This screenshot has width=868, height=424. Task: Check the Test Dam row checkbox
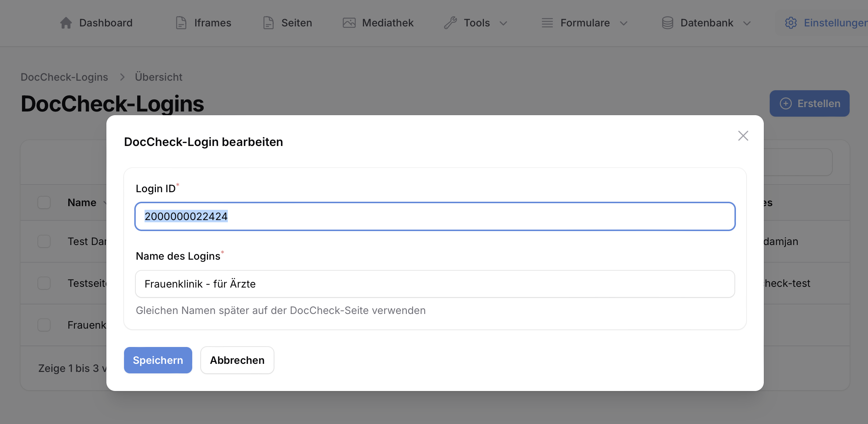(x=44, y=241)
